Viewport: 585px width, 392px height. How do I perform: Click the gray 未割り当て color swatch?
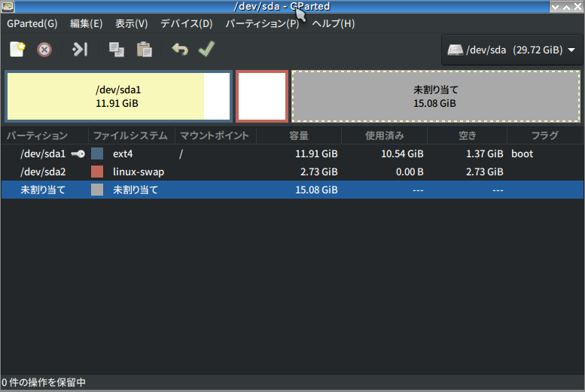97,190
